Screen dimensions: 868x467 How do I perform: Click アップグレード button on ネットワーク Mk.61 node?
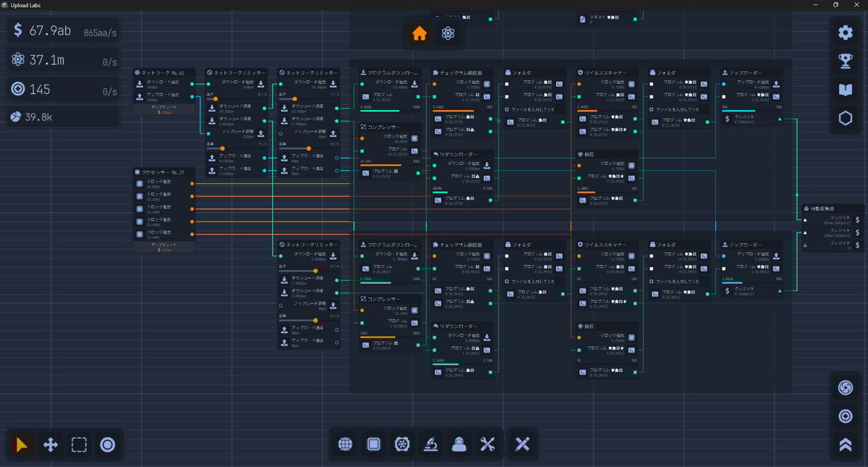point(164,109)
